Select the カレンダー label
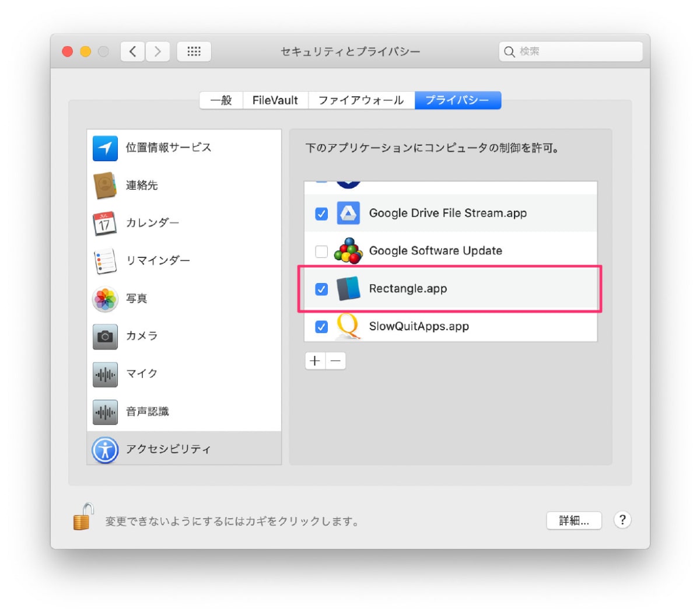Image resolution: width=700 pixels, height=615 pixels. tap(153, 223)
